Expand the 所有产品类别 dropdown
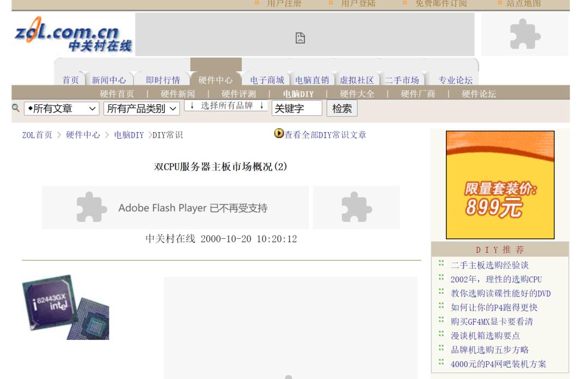 pos(142,109)
